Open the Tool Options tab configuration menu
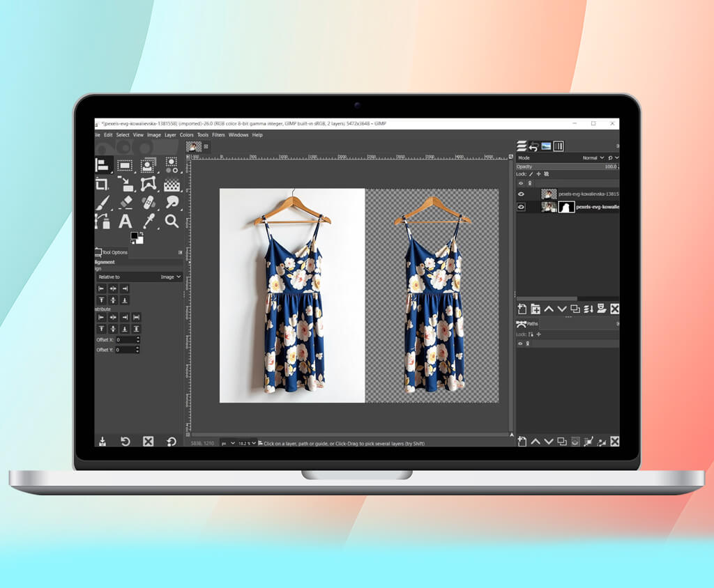Screen dimensions: 714x588 [181, 252]
